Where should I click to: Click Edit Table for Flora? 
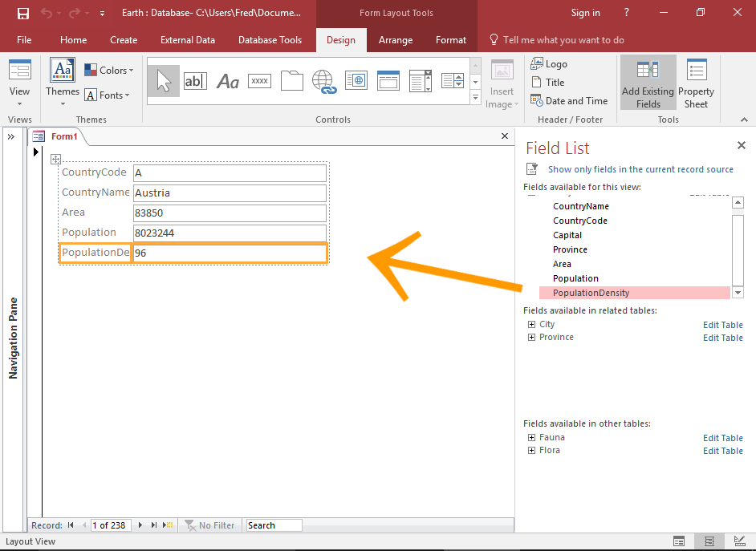point(723,451)
